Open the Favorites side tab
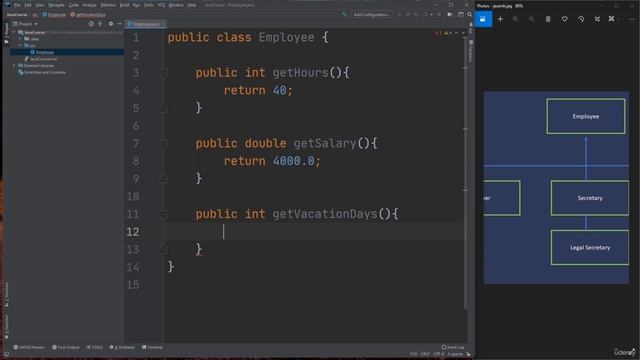This screenshot has width=640, height=360. click(6, 327)
